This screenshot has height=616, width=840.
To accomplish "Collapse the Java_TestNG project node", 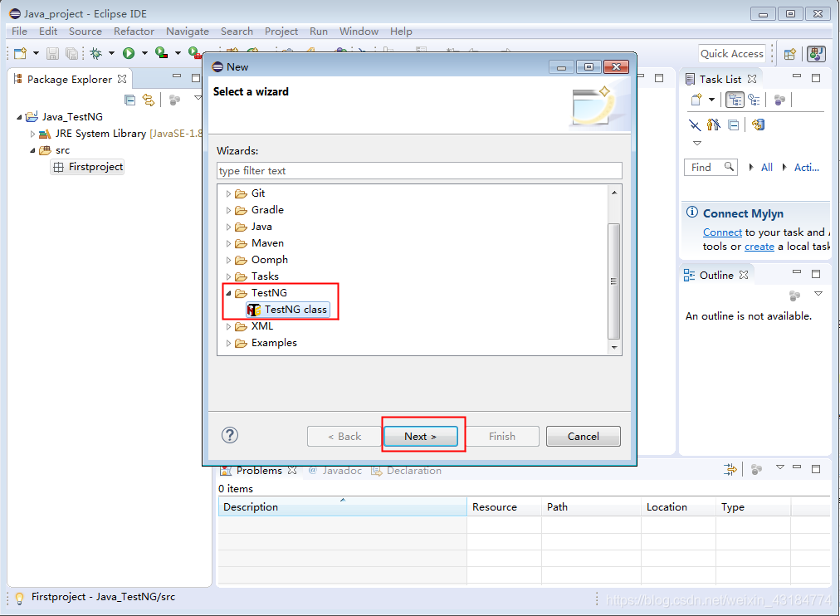I will 20,117.
